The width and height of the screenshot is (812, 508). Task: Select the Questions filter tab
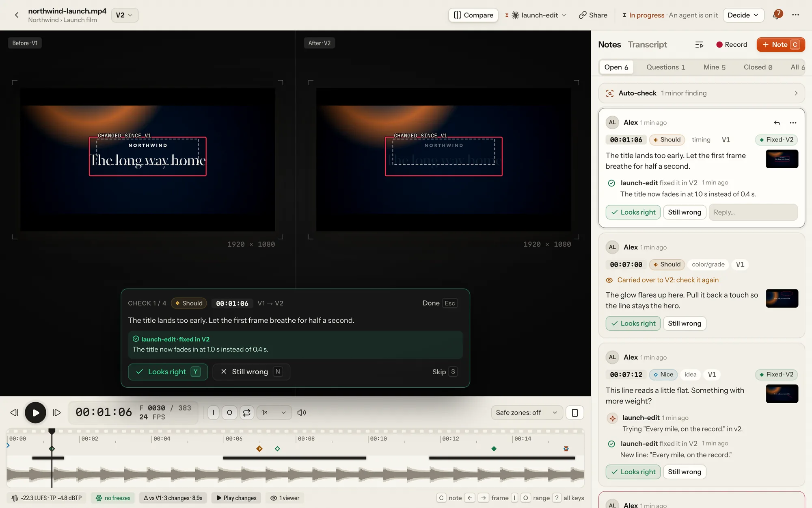pyautogui.click(x=666, y=67)
